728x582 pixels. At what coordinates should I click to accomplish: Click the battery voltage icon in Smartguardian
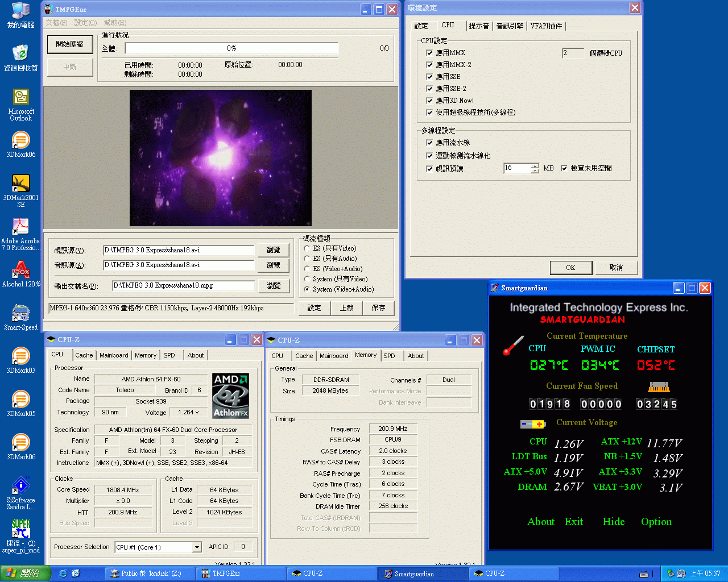533,424
